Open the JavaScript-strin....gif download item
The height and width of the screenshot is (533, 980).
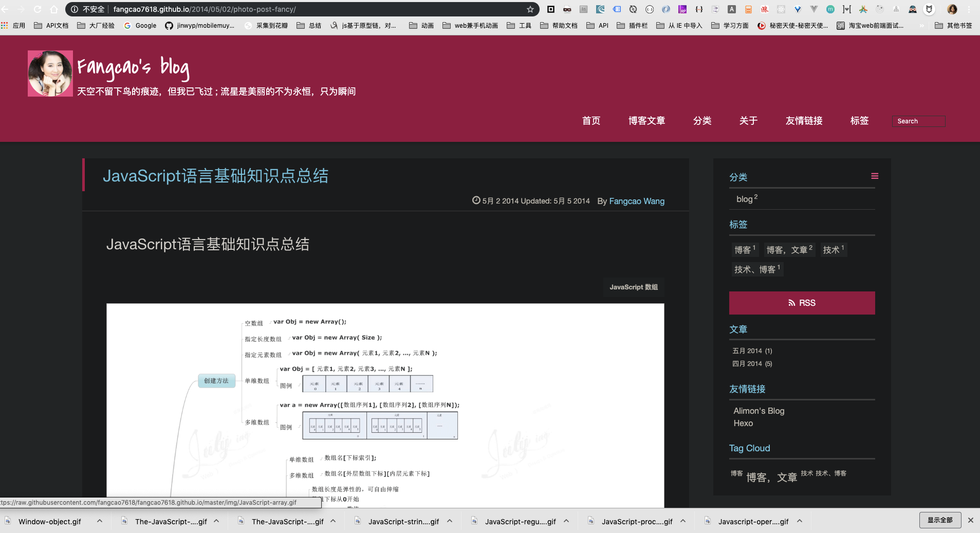pos(403,521)
